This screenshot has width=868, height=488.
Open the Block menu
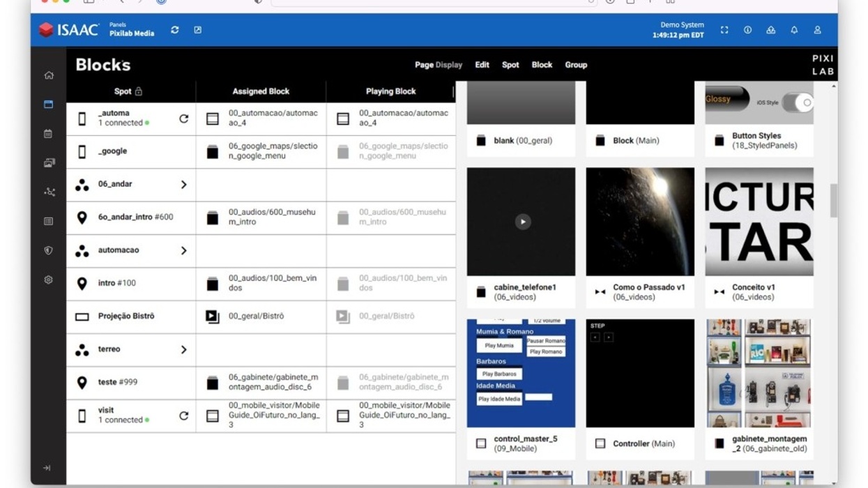[542, 65]
